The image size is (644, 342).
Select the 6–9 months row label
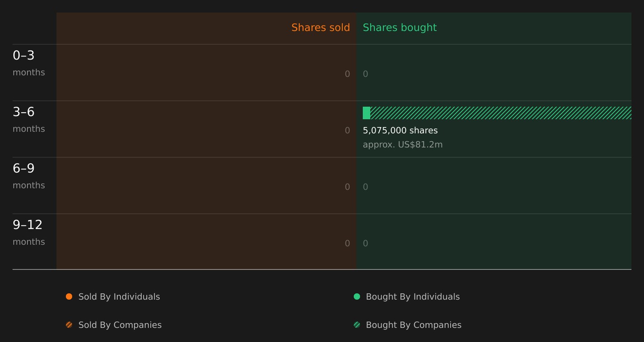pos(29,176)
